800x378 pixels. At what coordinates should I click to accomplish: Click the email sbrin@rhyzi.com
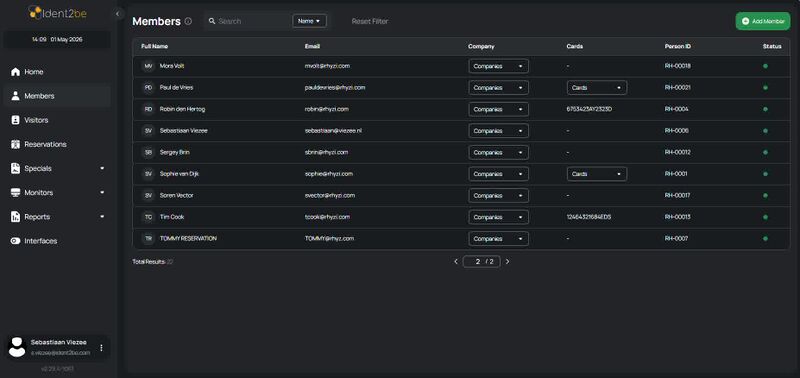[327, 153]
